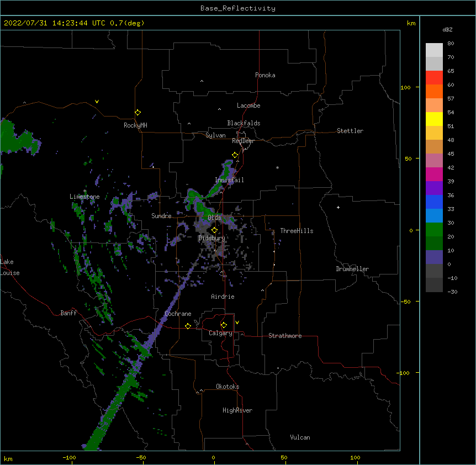Select the white asterisk above Limestone label
This screenshot has height=465, width=476.
tap(84, 191)
